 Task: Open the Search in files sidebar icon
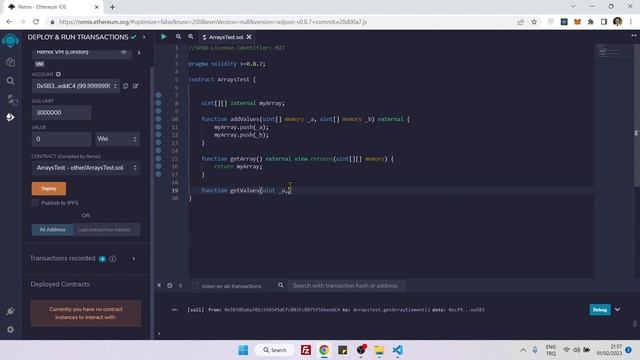click(11, 81)
